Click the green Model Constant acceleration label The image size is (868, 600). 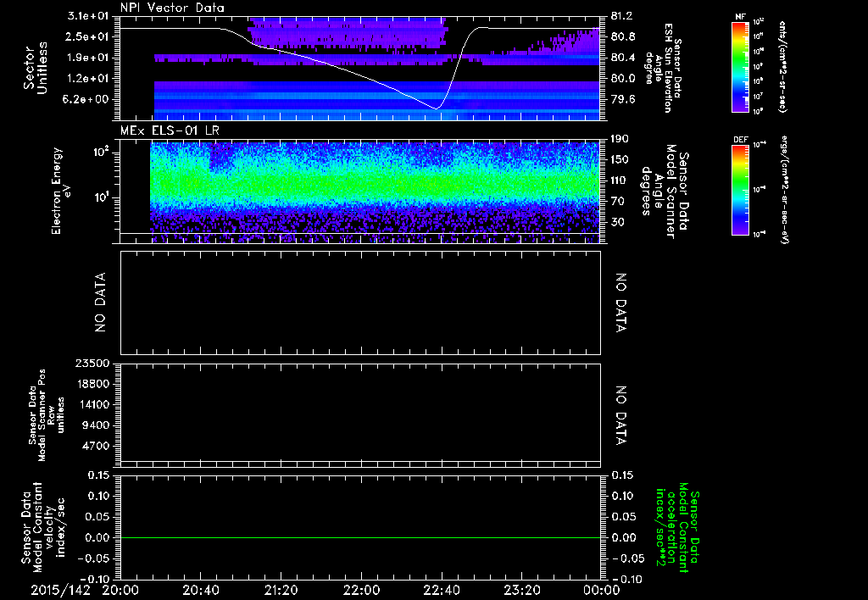pyautogui.click(x=678, y=525)
